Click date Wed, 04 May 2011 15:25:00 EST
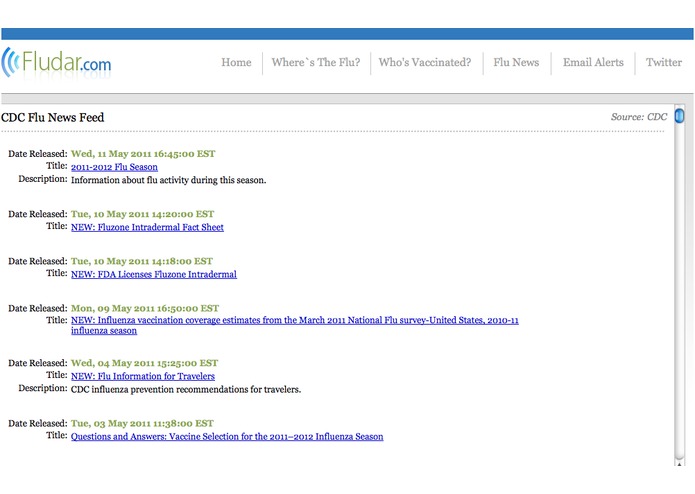Screen dimensions: 695x494 click(x=144, y=363)
